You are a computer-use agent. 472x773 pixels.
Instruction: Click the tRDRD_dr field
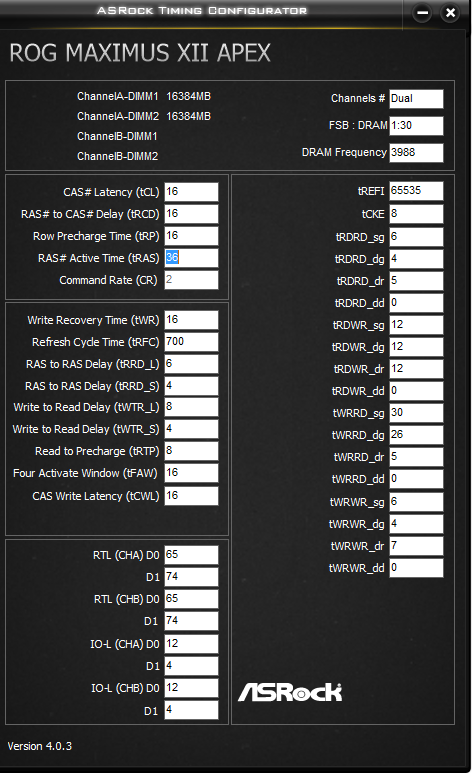[x=416, y=281]
